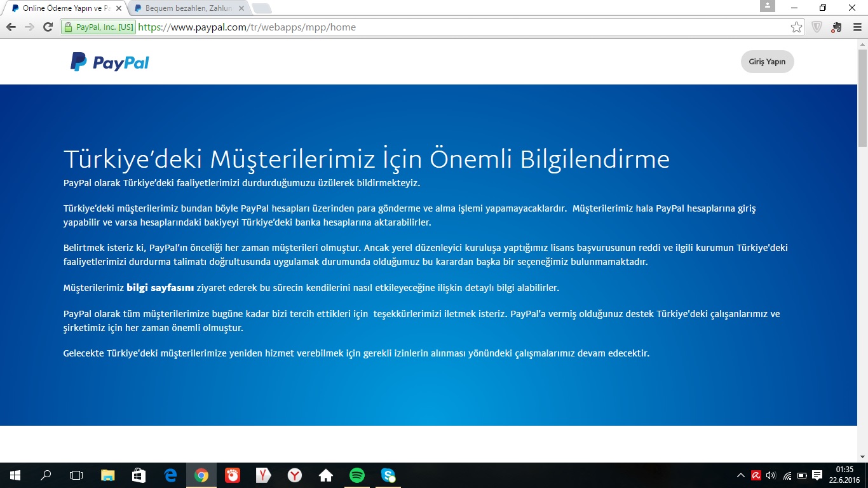Switch to the 'Bequem bezahlen' tab
868x488 pixels.
tap(188, 8)
